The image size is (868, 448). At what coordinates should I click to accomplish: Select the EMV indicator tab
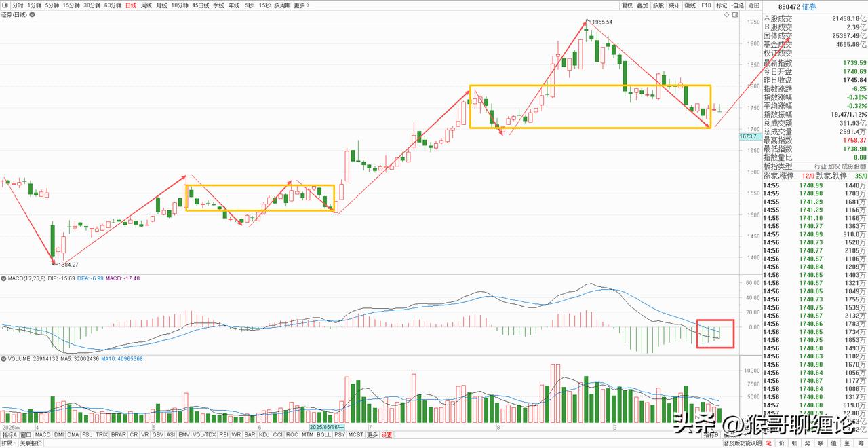(x=184, y=434)
